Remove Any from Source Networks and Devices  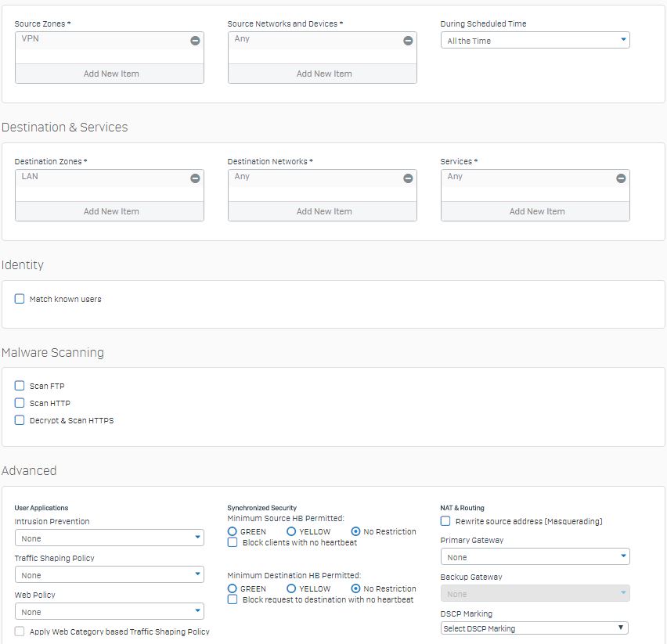coord(408,41)
